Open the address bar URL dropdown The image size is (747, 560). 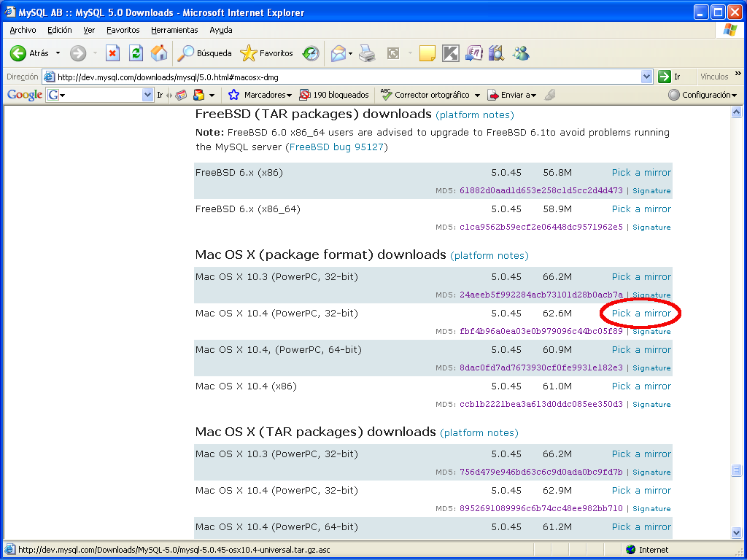[x=646, y=77]
